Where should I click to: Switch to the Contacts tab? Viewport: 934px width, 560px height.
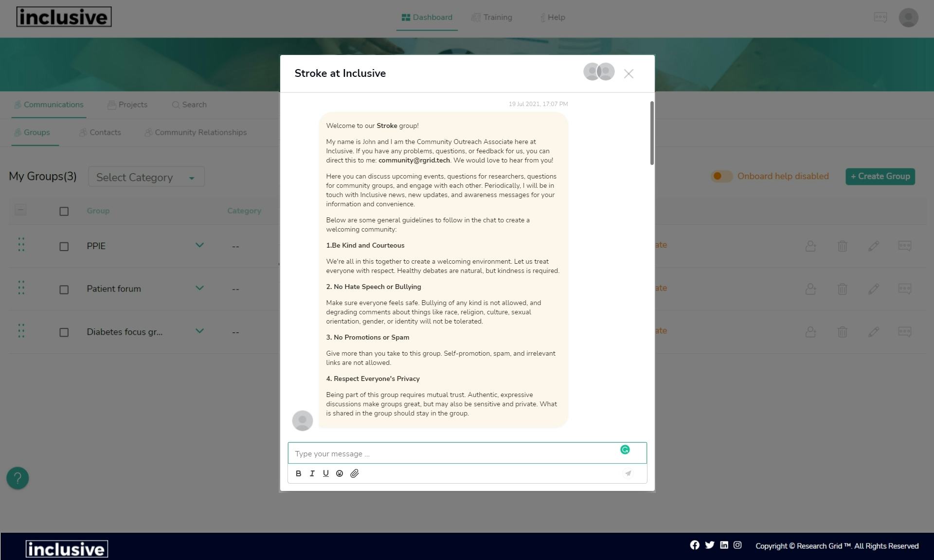[105, 132]
